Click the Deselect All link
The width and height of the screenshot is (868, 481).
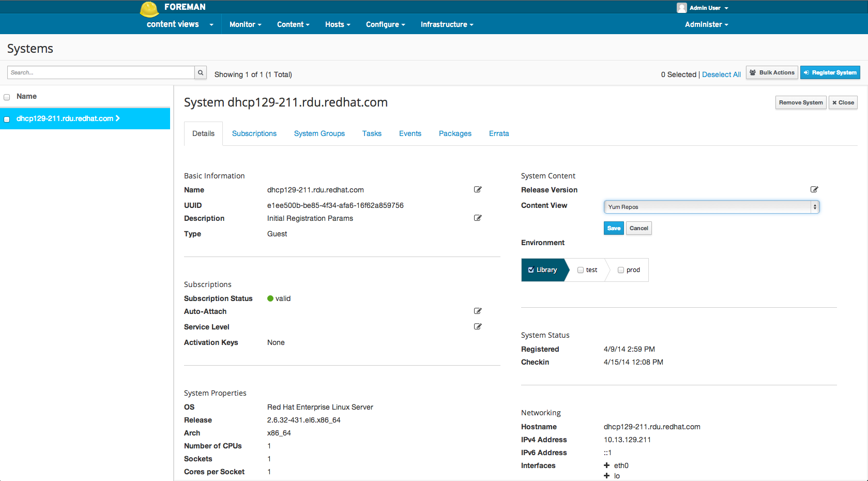point(721,74)
